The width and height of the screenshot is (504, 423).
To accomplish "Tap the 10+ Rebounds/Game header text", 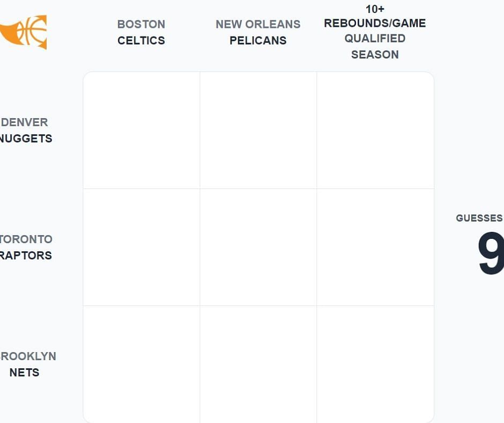I will (x=375, y=23).
